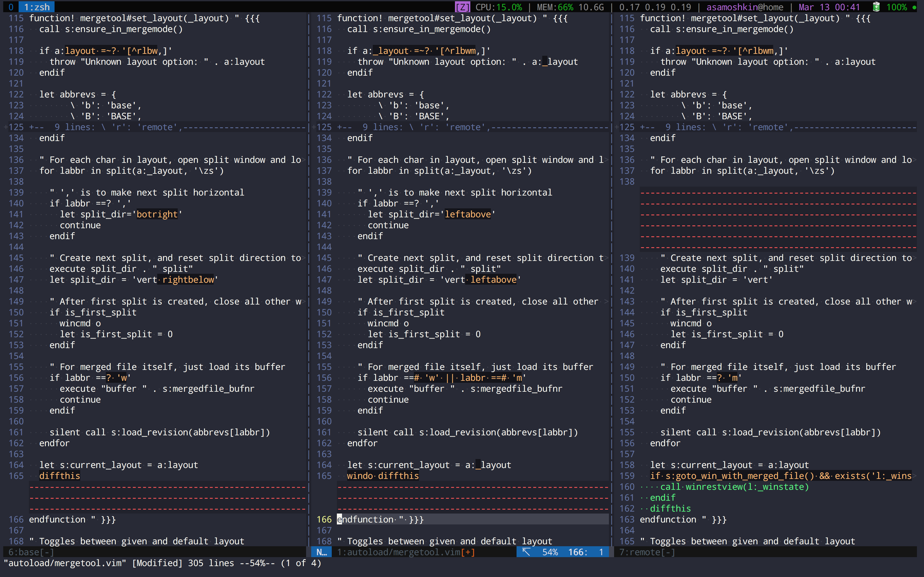
Task: Click the asamoshkin@home label
Action: tap(745, 7)
